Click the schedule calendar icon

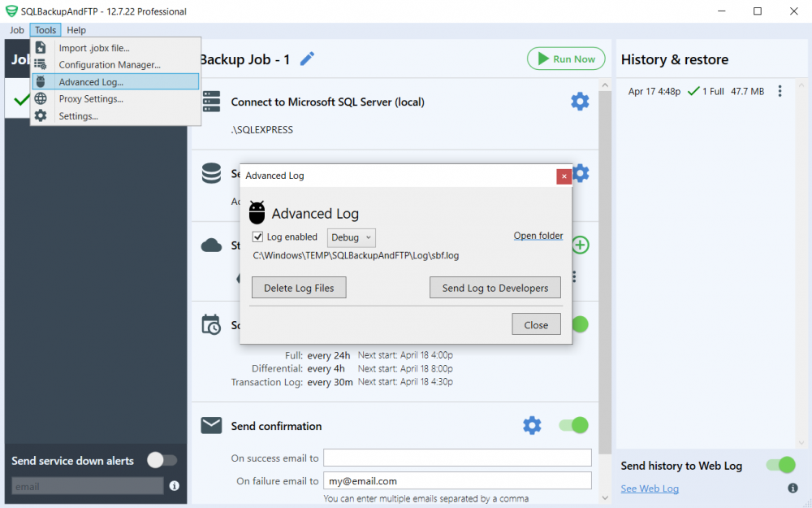[x=211, y=324]
